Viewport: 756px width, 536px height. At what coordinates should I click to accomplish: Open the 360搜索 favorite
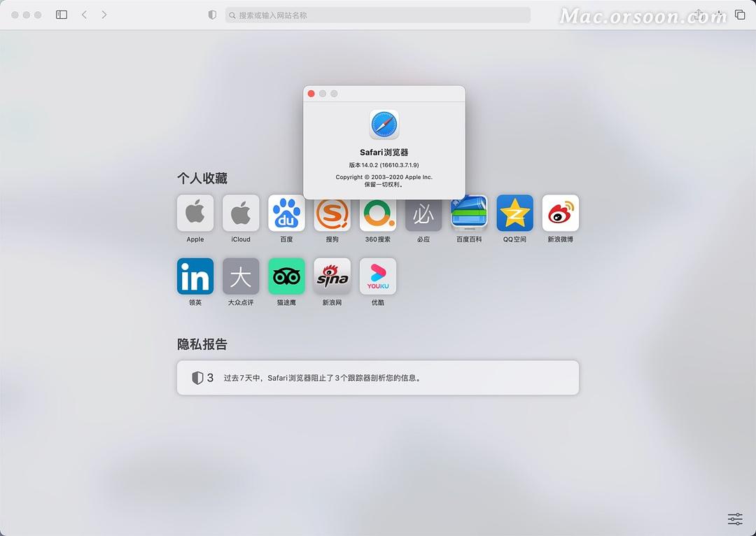click(x=377, y=215)
